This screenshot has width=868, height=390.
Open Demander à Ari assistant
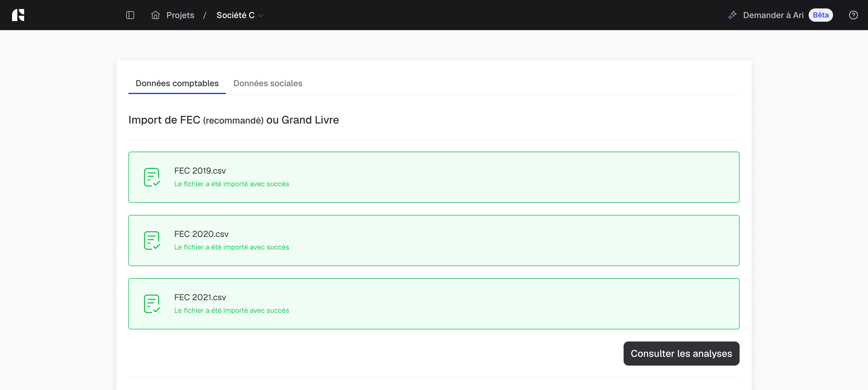coord(773,15)
